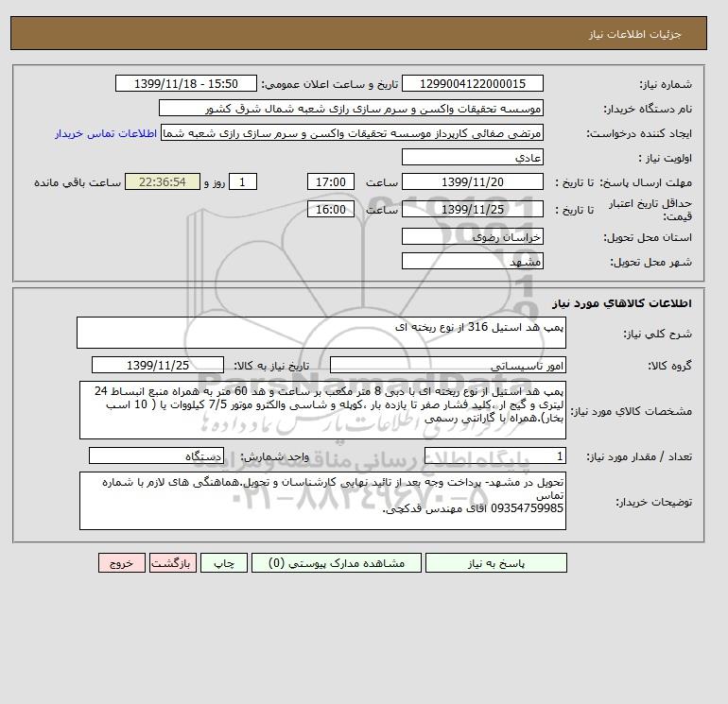Click the حداقل تاریخ اعتبار قیمت label

pyautogui.click(x=650, y=210)
